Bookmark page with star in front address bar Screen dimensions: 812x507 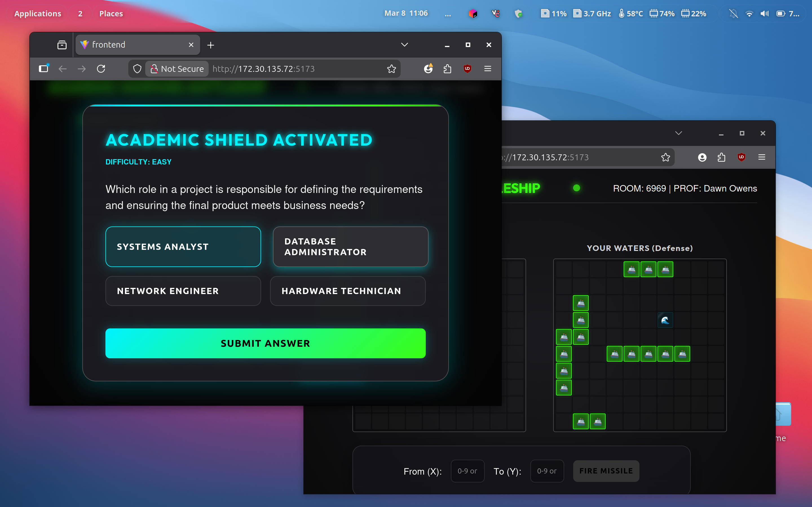tap(391, 69)
